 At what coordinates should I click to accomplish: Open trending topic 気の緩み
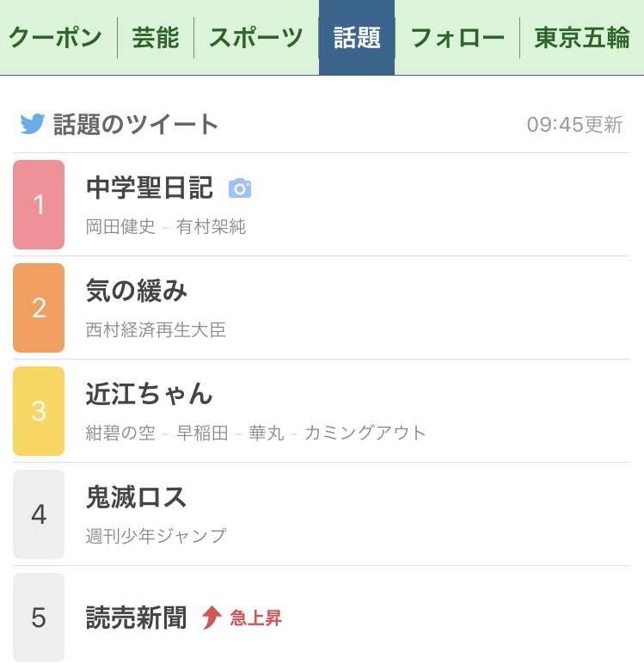137,291
